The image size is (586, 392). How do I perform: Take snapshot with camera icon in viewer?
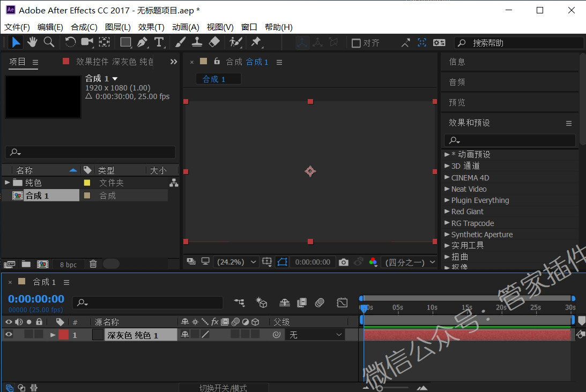pyautogui.click(x=344, y=262)
